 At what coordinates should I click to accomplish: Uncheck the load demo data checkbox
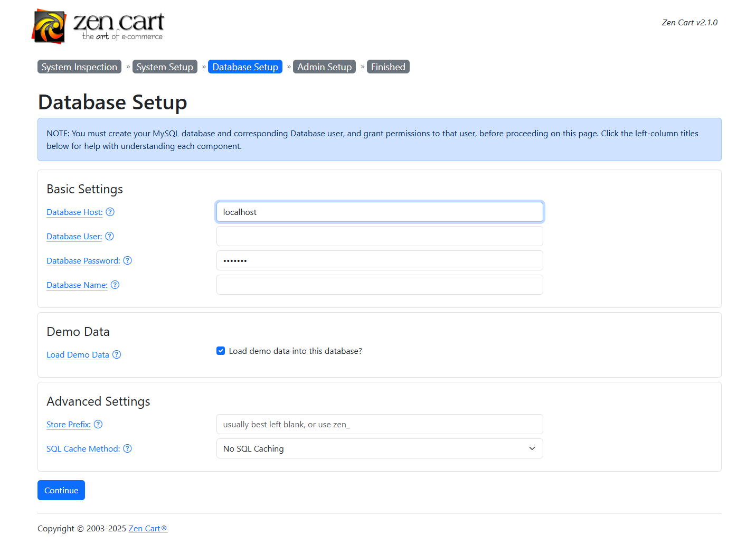pos(220,350)
